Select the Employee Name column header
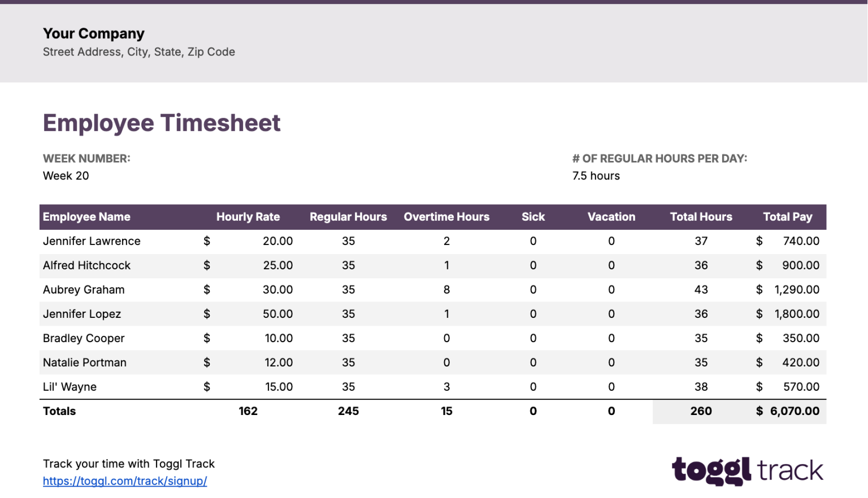 (86, 217)
